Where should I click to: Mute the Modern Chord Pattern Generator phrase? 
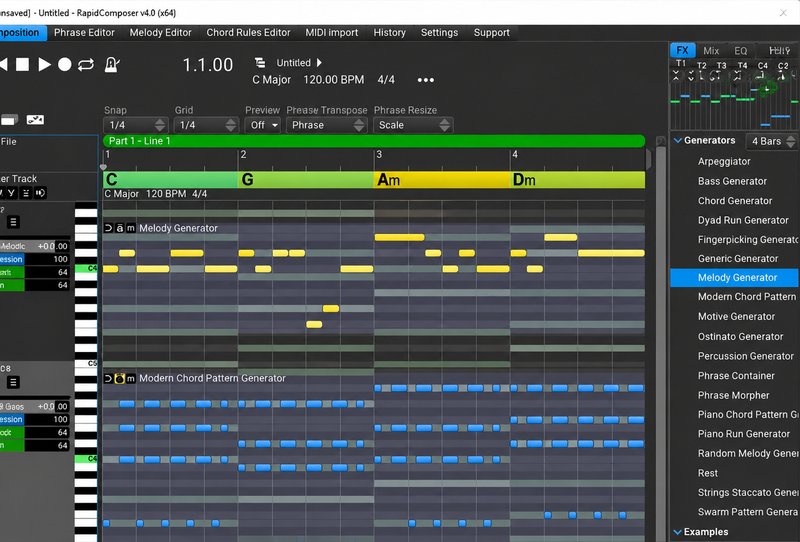[131, 378]
